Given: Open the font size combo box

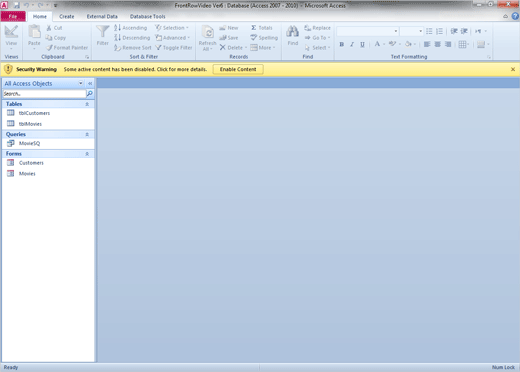Looking at the screenshot, I should (412, 31).
